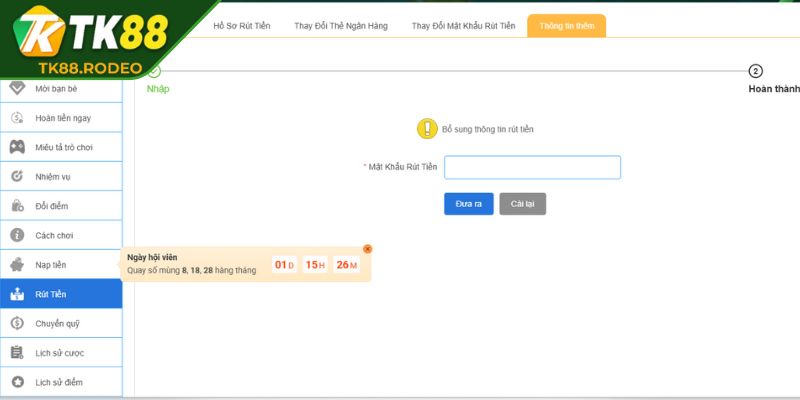Open Thay Đổi Mật Khẩu Rút Tiền tab
This screenshot has height=400, width=800.
click(463, 26)
